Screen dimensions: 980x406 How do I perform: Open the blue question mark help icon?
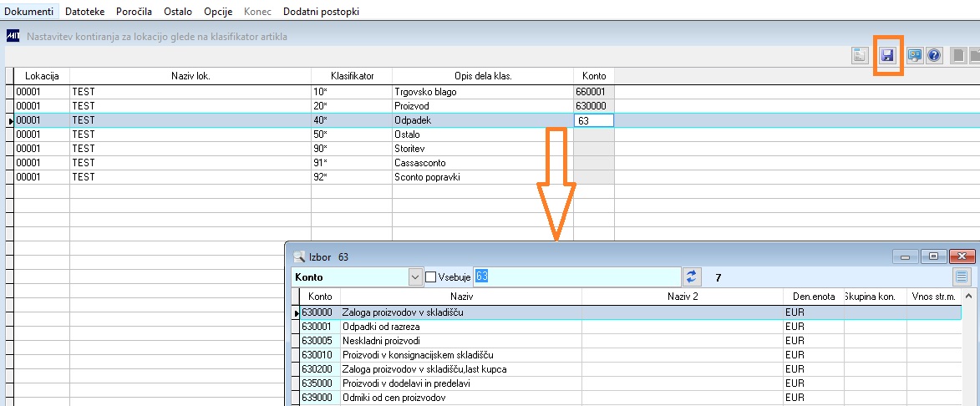(934, 56)
